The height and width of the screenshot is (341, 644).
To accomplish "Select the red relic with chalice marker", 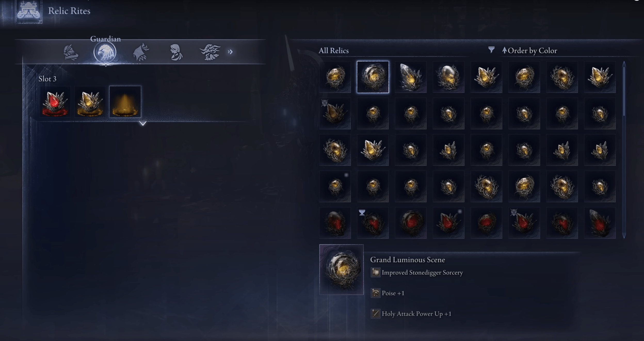I will [x=373, y=223].
